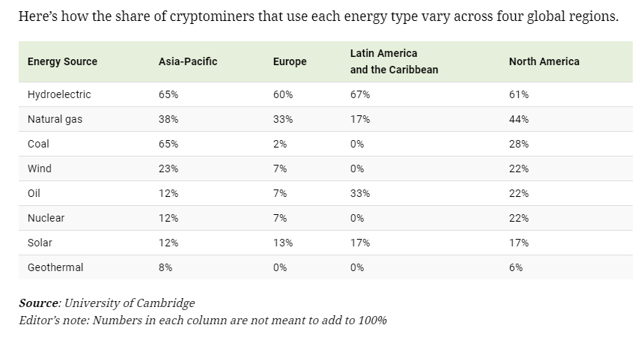This screenshot has height=337, width=644.
Task: Click the Solar row label
Action: pyautogui.click(x=40, y=243)
